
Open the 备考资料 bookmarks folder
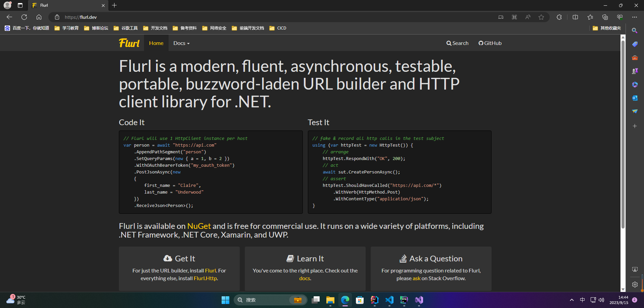[x=185, y=28]
